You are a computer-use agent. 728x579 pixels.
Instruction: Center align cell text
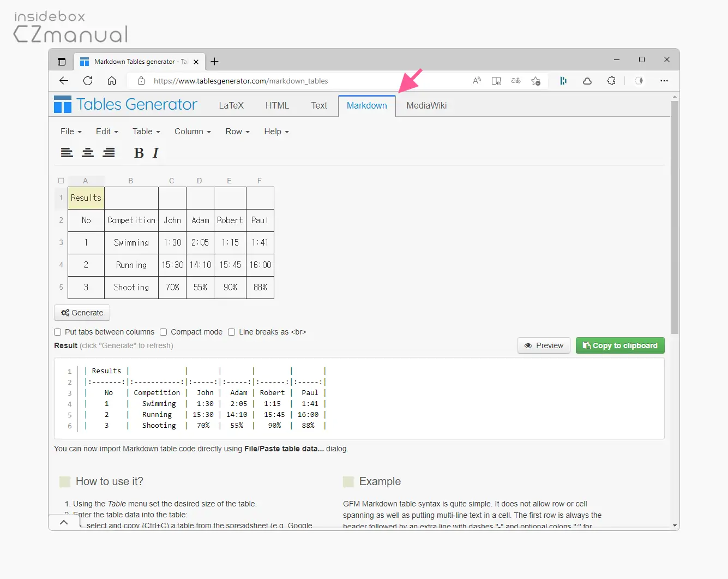88,153
